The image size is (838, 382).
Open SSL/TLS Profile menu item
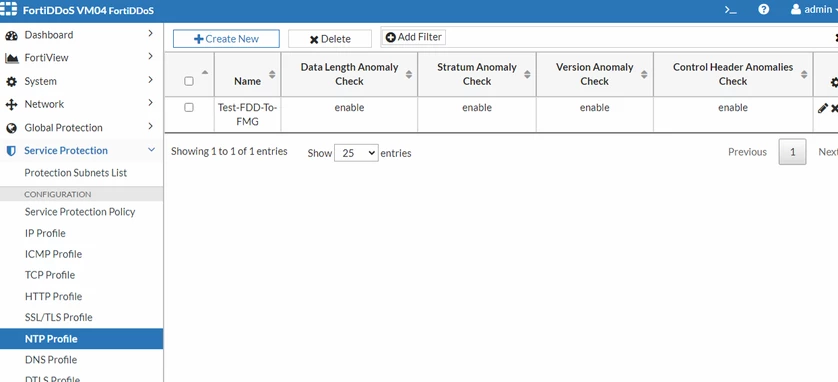point(58,317)
